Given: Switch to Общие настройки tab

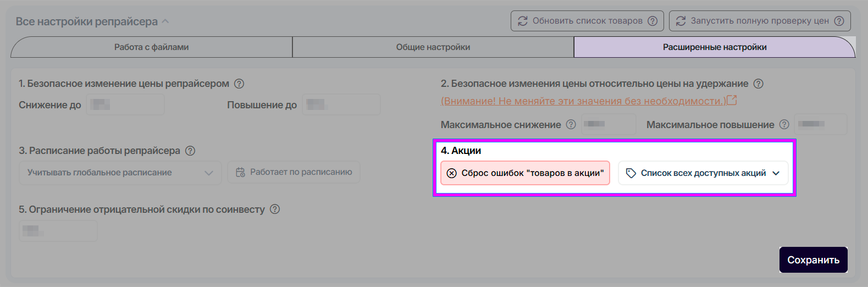Looking at the screenshot, I should coord(433,47).
